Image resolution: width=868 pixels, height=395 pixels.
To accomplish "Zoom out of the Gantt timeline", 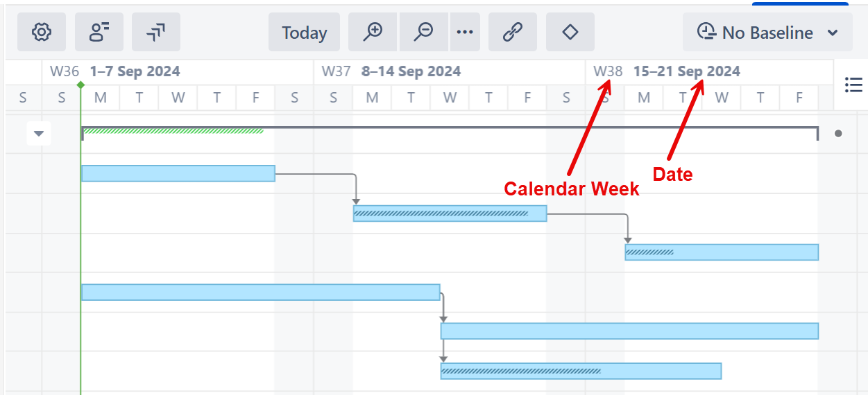I will point(423,32).
